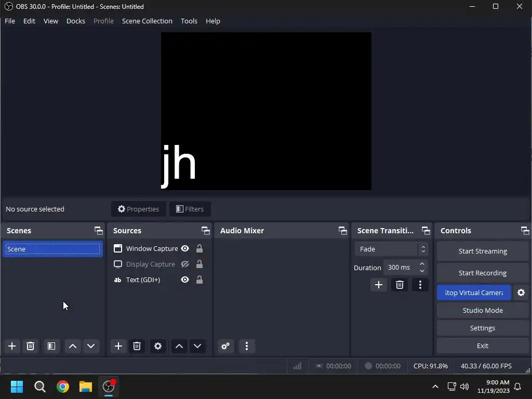Open source properties gear in Sources dock
This screenshot has height=399, width=532.
pos(158,346)
